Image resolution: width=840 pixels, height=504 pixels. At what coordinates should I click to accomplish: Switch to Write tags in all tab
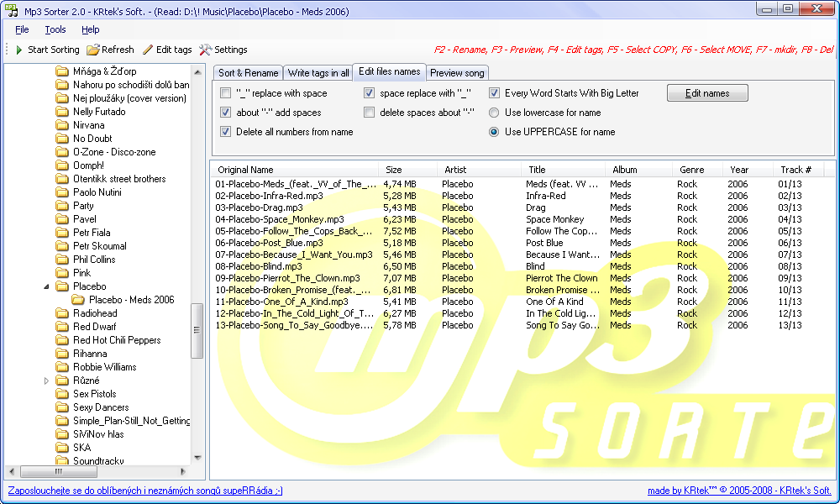pyautogui.click(x=318, y=73)
